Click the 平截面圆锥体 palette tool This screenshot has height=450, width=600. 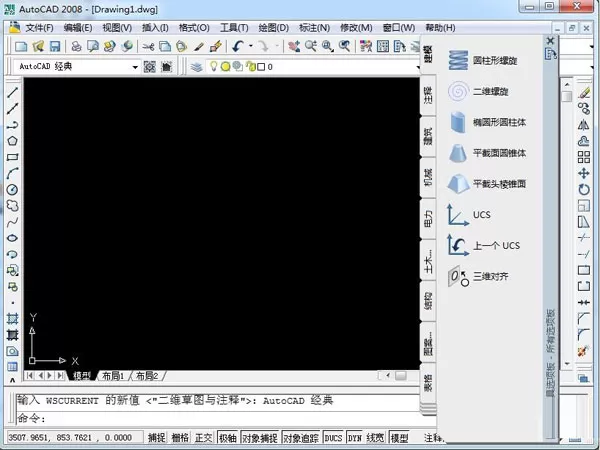487,153
